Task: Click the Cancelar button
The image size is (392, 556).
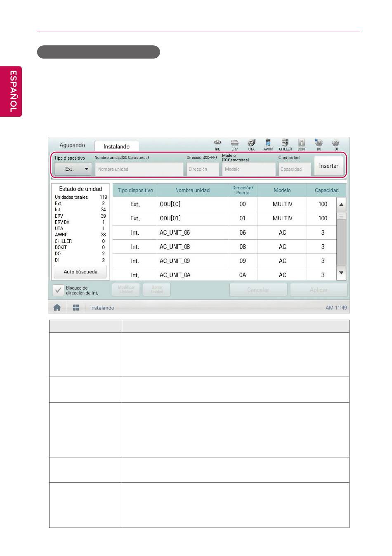Action: point(258,290)
